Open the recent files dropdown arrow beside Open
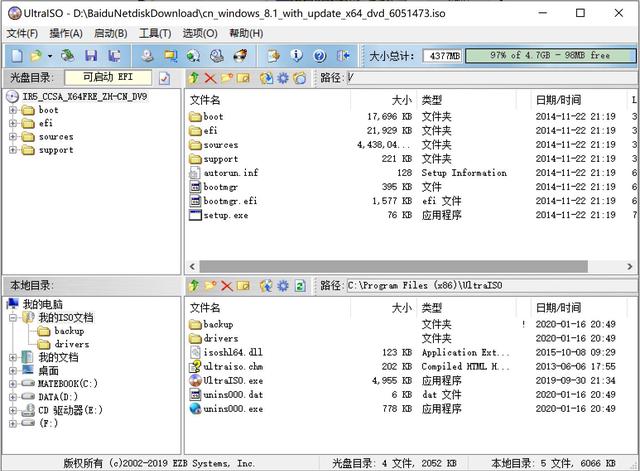 50,56
